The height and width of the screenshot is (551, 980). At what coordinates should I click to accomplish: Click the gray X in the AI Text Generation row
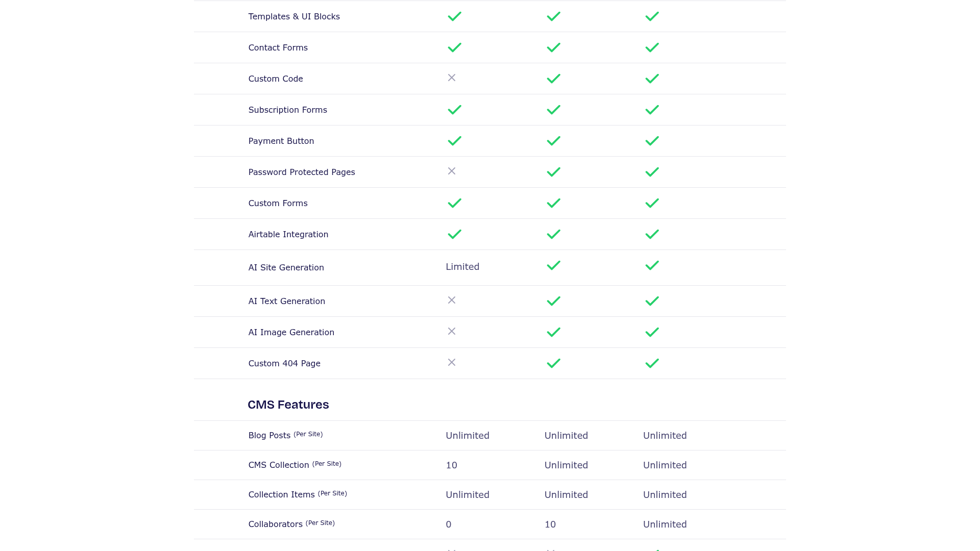[451, 300]
